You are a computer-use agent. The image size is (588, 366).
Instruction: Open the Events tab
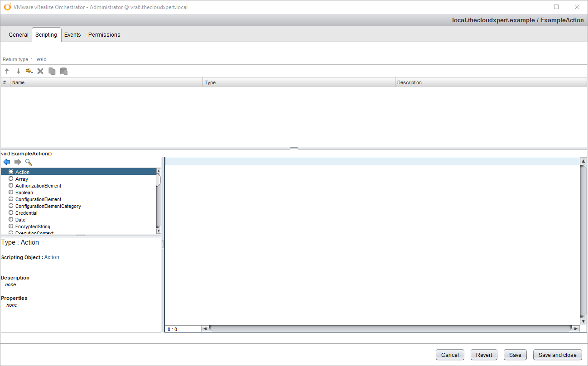[72, 35]
